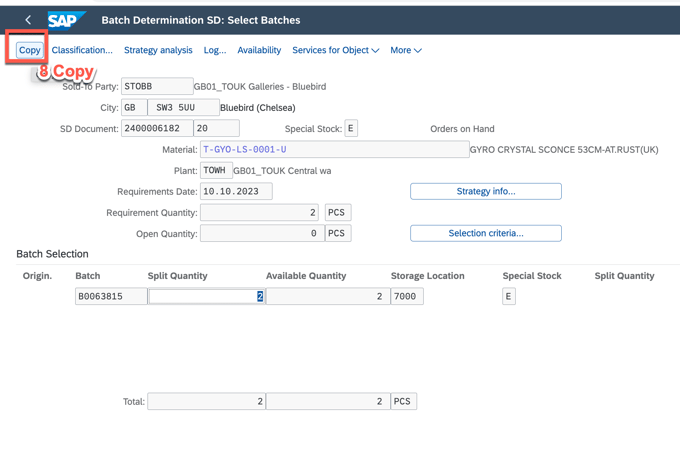Select Availability in the toolbar
Screen dimensions: 680x450
point(259,50)
